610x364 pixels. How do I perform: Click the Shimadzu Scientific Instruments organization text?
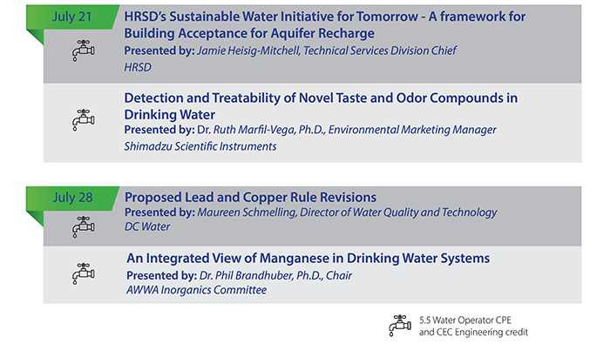(x=200, y=146)
